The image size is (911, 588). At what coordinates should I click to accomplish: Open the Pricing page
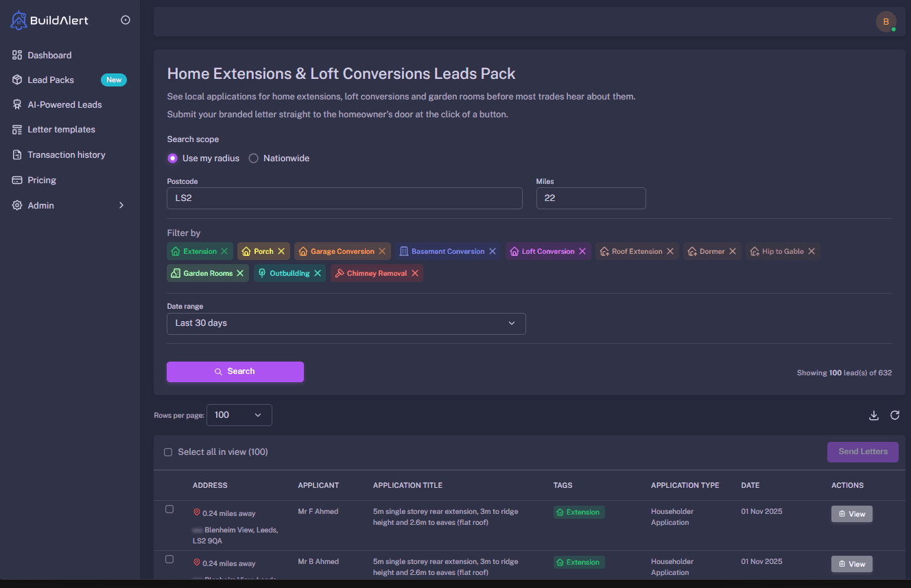point(41,180)
